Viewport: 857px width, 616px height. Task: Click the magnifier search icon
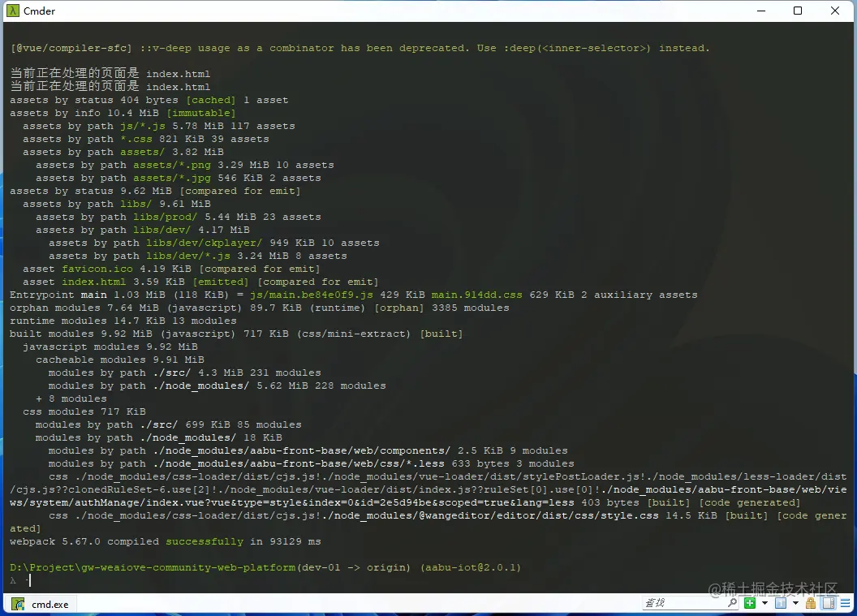click(x=732, y=602)
